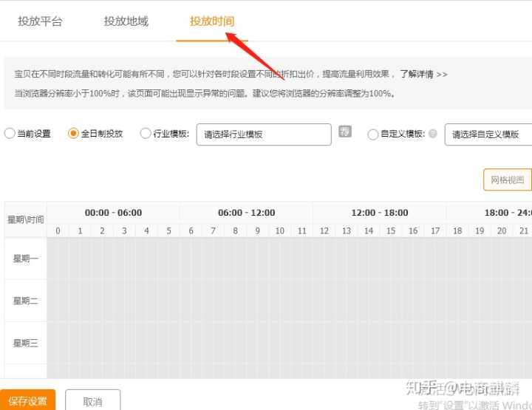
Task: Select the 12:00 - 18:00 time range header
Action: [x=380, y=213]
